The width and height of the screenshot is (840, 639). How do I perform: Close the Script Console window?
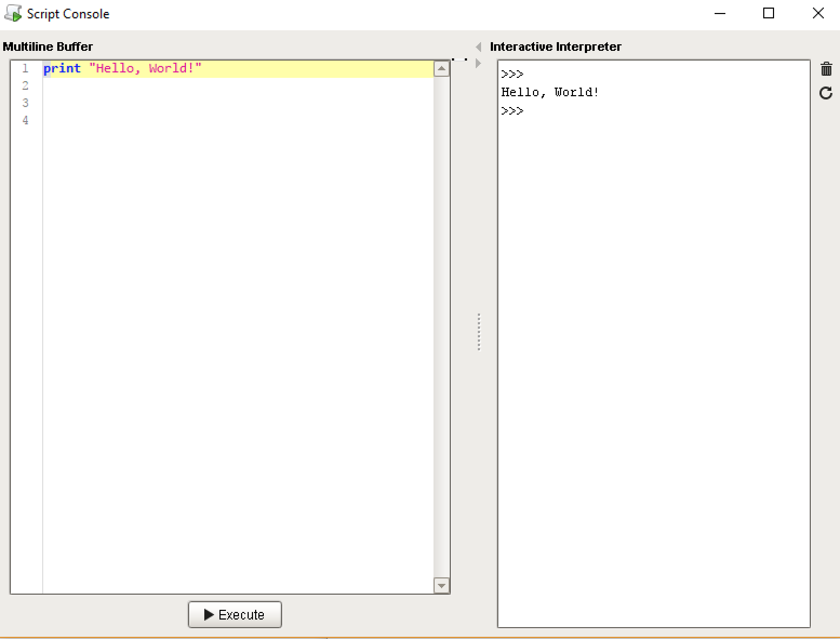(818, 14)
